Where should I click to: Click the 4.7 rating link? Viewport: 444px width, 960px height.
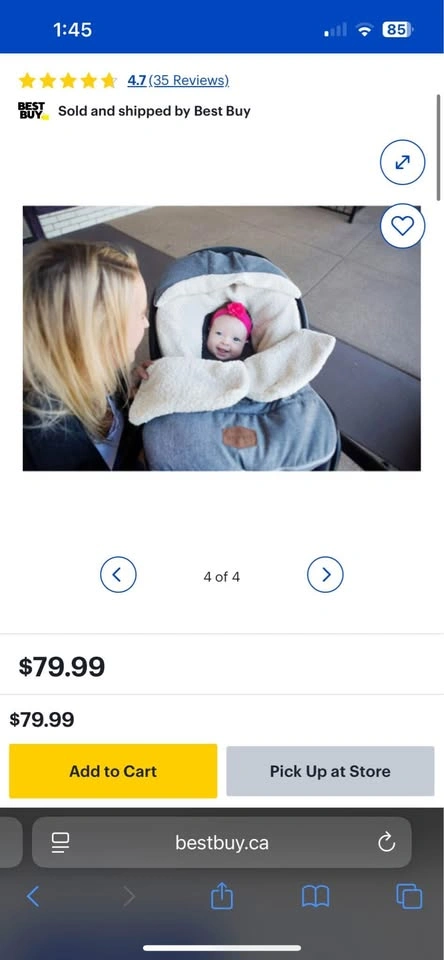[137, 80]
